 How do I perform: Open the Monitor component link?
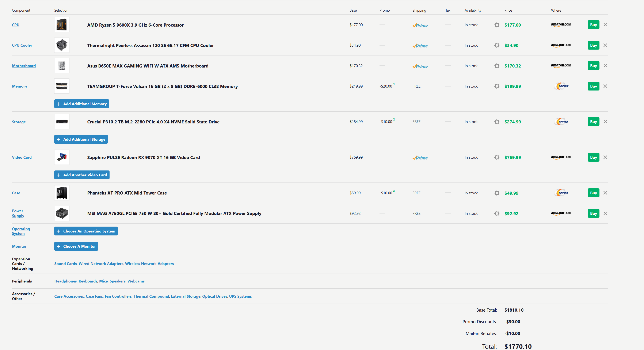(x=19, y=246)
